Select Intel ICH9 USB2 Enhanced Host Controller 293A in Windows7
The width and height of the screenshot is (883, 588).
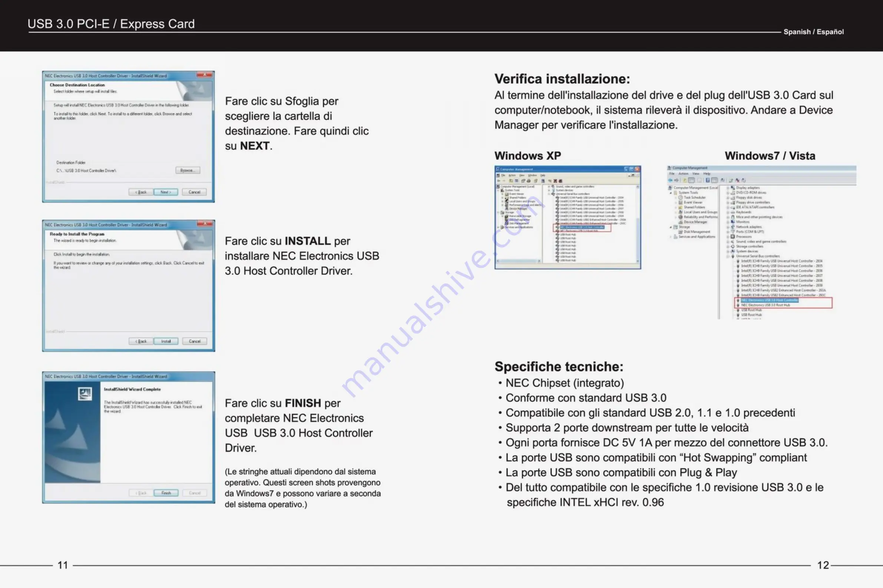point(783,290)
